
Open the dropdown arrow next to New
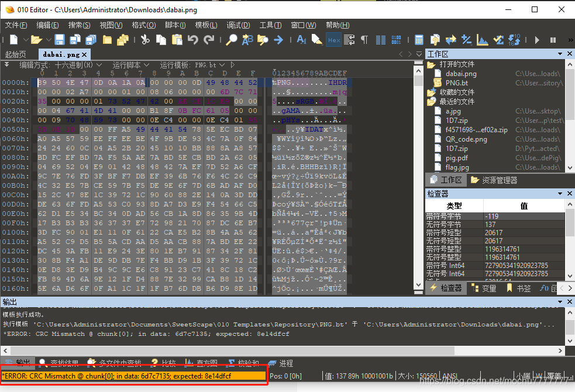point(25,40)
